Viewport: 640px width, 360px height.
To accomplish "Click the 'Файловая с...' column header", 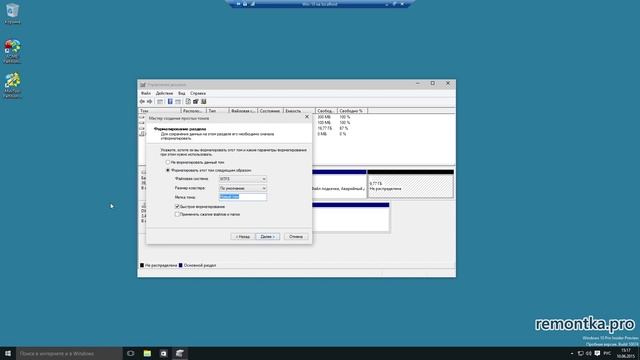I will (243, 111).
